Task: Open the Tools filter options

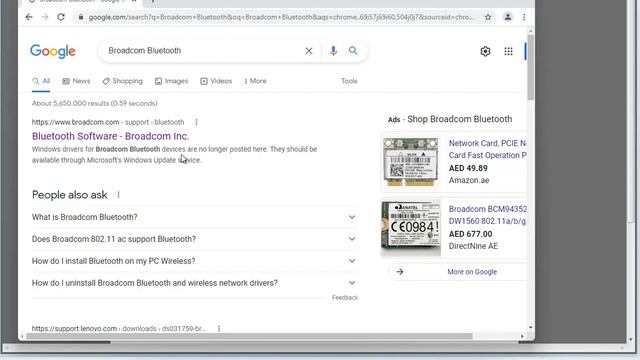Action: (349, 81)
